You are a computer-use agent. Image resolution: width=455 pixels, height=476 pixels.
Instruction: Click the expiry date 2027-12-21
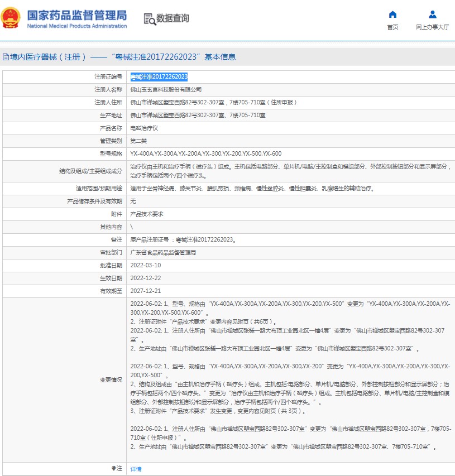146,291
